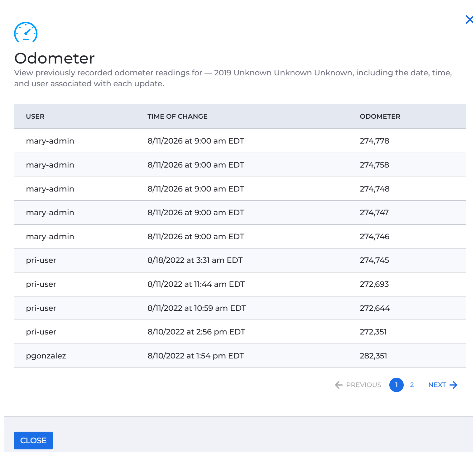Open page 2 of readings
476x455 pixels.
(412, 385)
